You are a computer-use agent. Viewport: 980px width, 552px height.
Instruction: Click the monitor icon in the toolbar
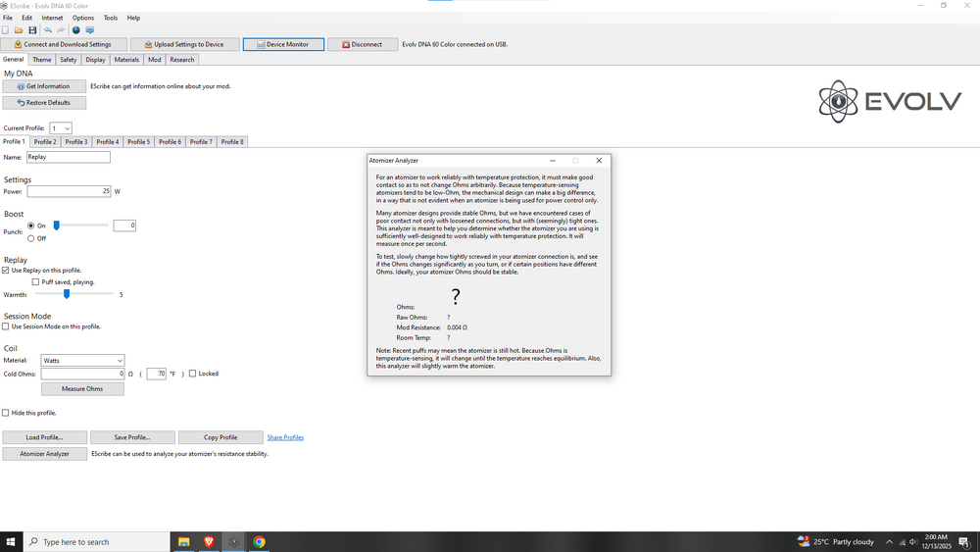[89, 30]
